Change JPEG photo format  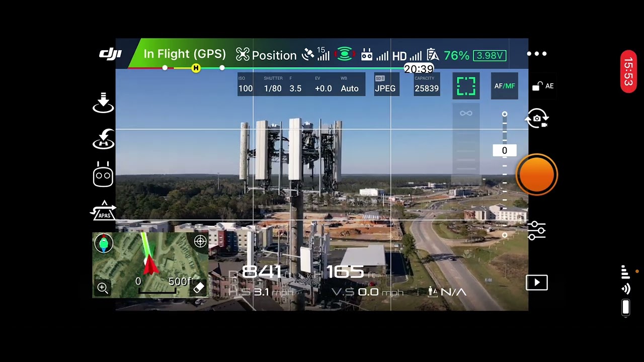(385, 84)
